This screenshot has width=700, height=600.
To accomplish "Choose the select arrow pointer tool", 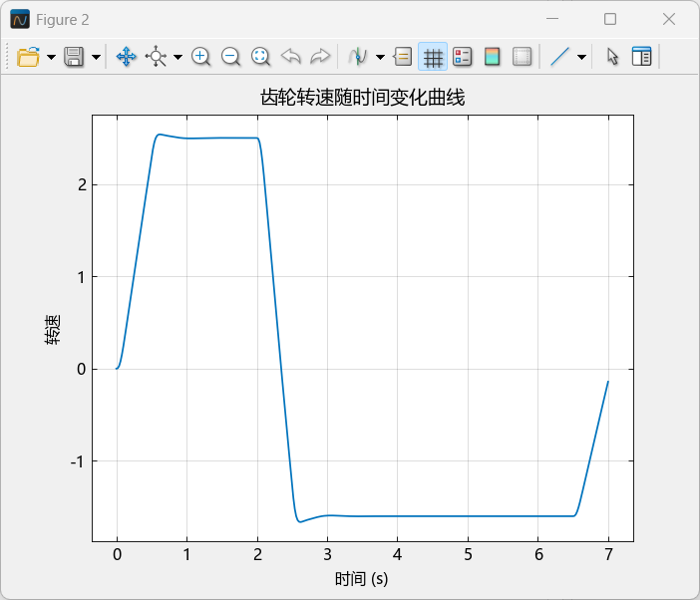I will pos(612,57).
